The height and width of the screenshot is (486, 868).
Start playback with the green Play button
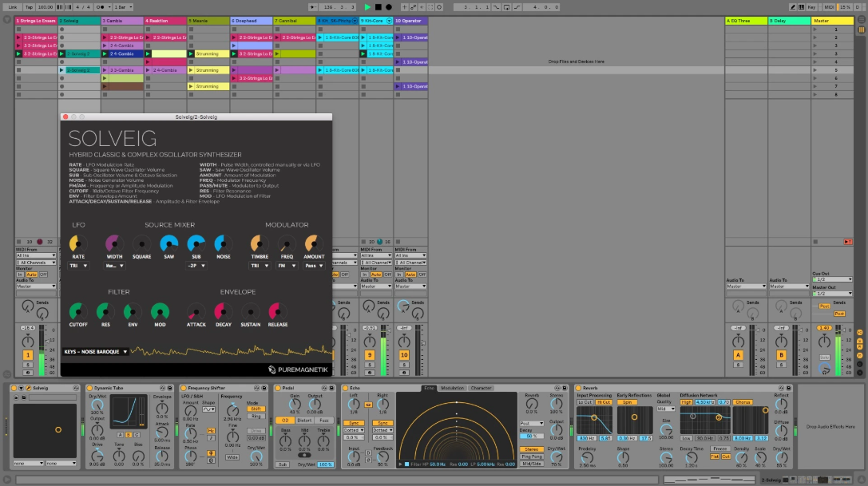click(367, 7)
